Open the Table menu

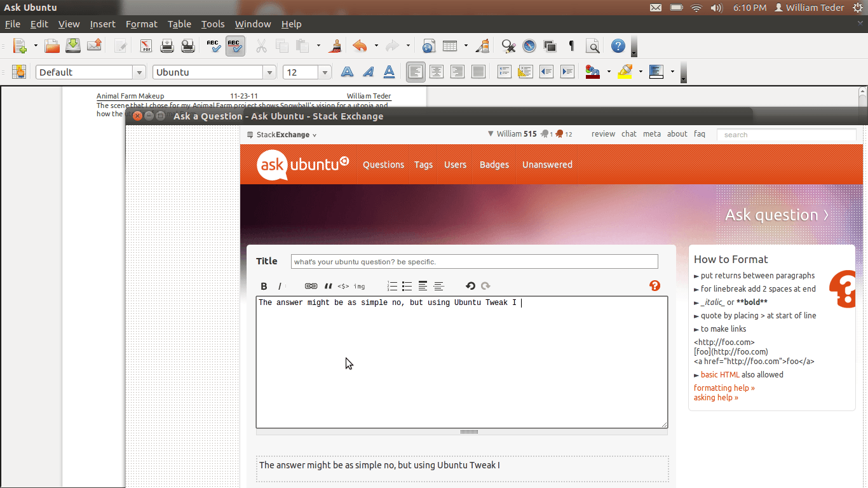click(179, 24)
